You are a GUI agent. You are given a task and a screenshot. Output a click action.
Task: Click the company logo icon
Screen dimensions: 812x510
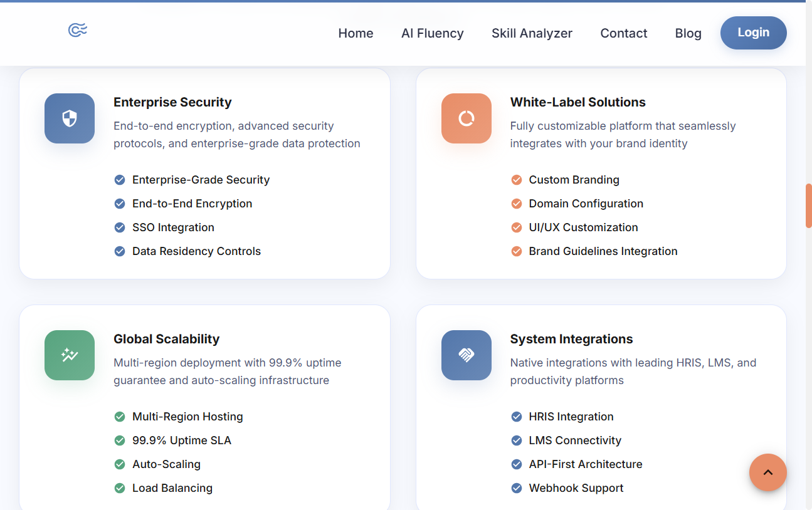(76, 29)
